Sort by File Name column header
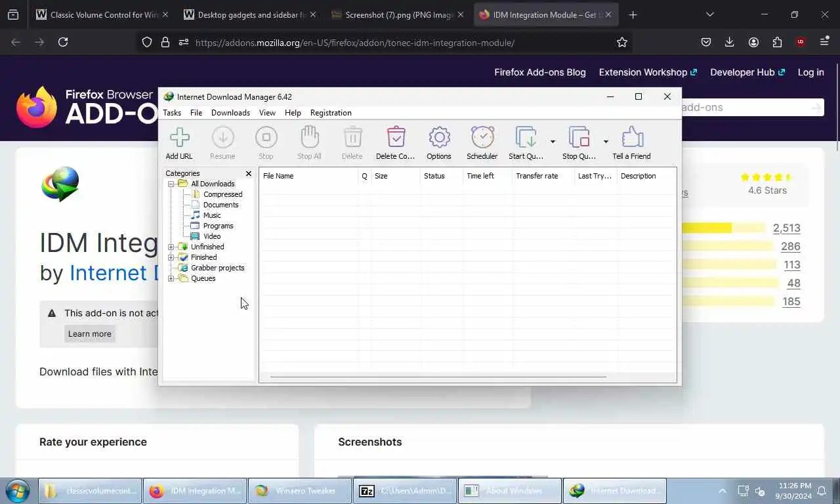The image size is (840, 504). coord(308,176)
